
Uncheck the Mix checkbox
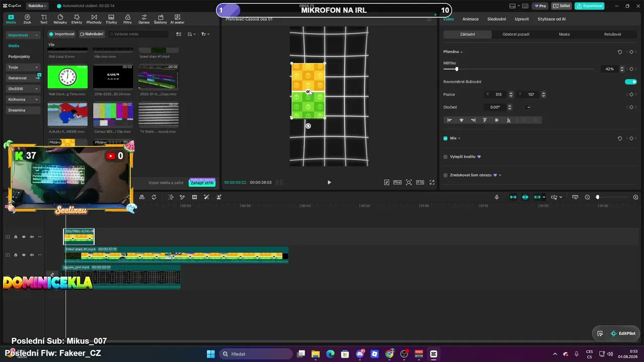[x=445, y=138]
